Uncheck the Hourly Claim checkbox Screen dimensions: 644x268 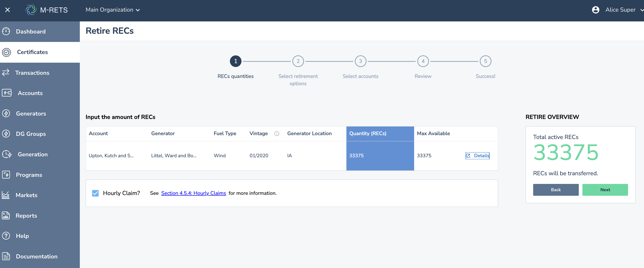coord(95,193)
